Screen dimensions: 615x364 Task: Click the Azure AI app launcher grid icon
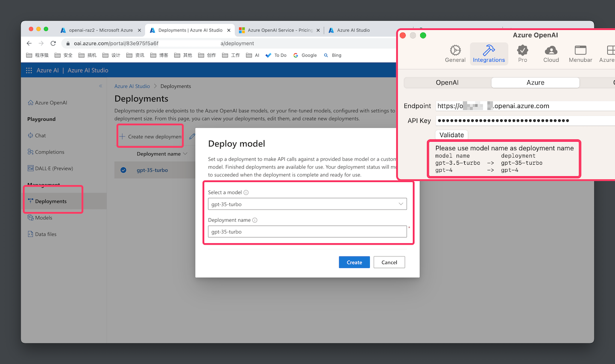[29, 70]
